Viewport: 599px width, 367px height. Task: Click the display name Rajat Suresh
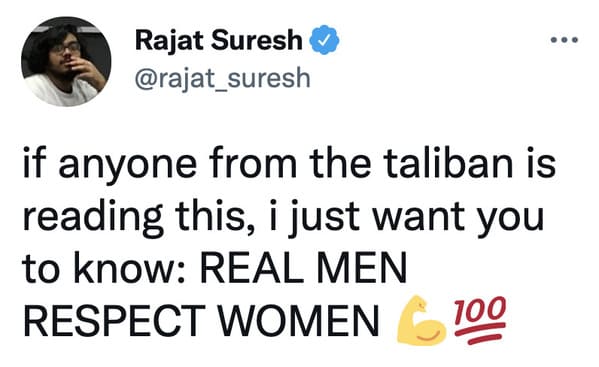click(219, 40)
